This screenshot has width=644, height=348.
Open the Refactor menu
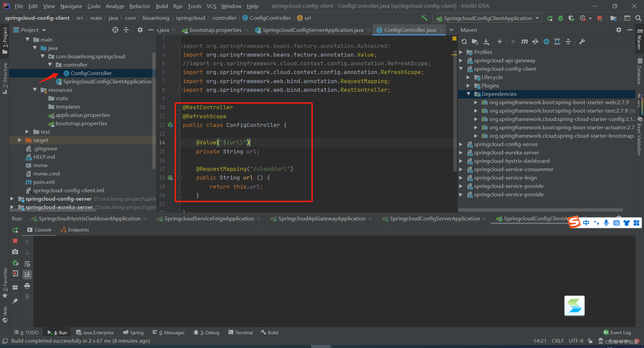point(140,6)
